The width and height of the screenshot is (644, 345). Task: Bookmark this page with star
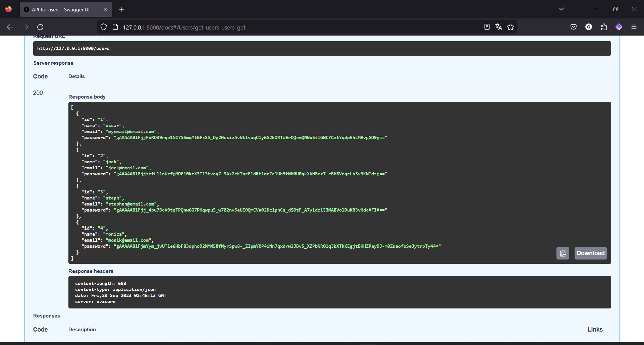[511, 27]
